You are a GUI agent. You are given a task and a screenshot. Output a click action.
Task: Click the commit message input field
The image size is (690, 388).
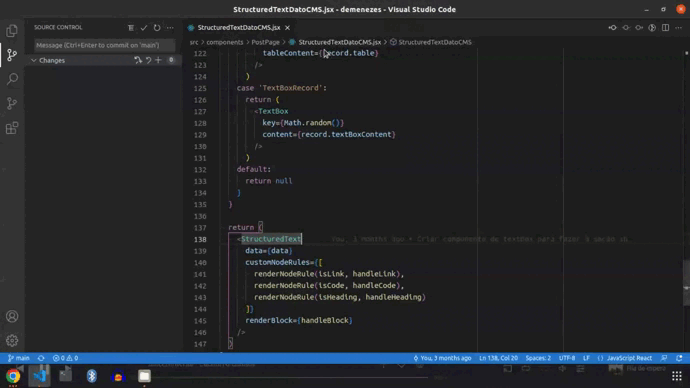pyautogui.click(x=104, y=45)
